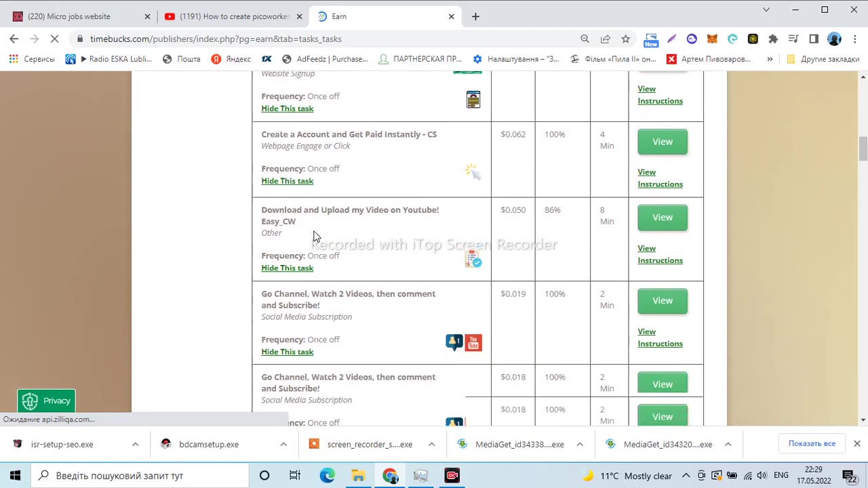Click the 'New' badge extension icon
The width and height of the screenshot is (868, 488).
click(651, 39)
